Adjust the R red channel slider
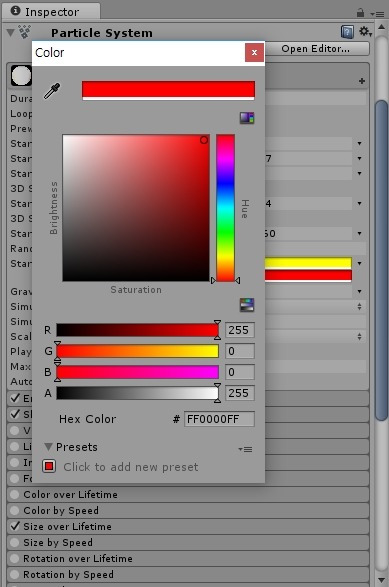 point(137,330)
